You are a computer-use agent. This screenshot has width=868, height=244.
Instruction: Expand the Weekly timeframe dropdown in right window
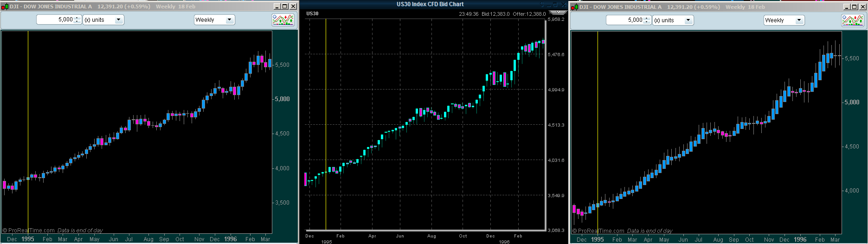click(x=799, y=20)
